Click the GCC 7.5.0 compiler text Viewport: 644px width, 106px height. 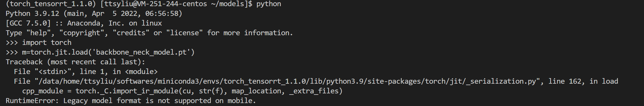tap(28, 23)
